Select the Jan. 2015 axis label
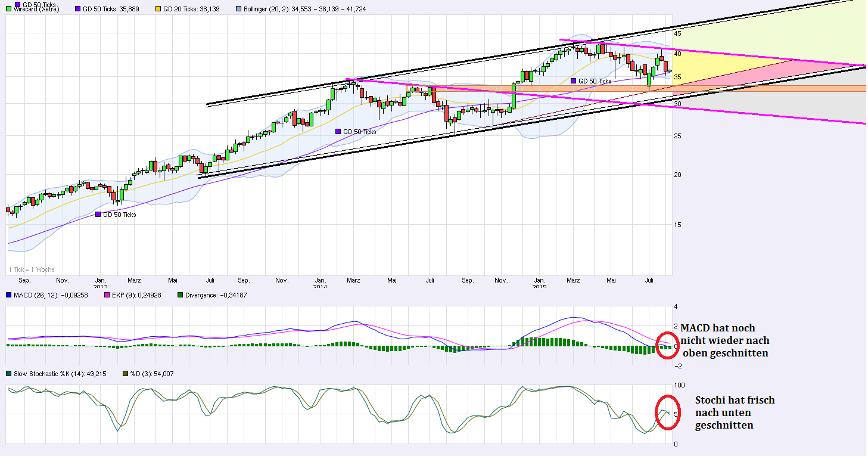This screenshot has height=456, width=868. point(540,281)
